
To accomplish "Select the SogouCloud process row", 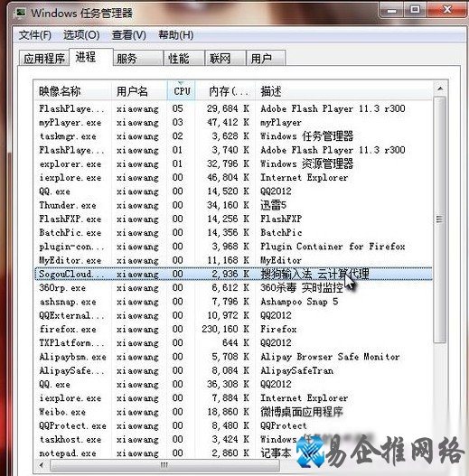I will pyautogui.click(x=233, y=274).
